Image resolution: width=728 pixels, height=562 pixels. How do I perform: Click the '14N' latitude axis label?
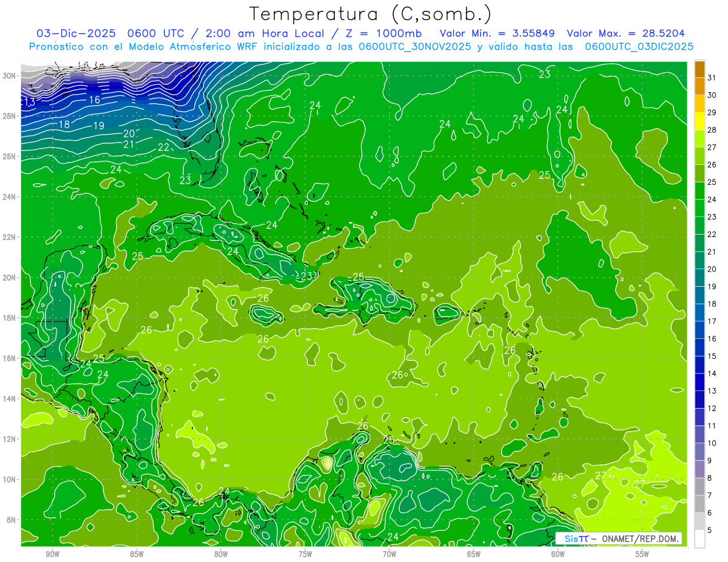[10, 399]
